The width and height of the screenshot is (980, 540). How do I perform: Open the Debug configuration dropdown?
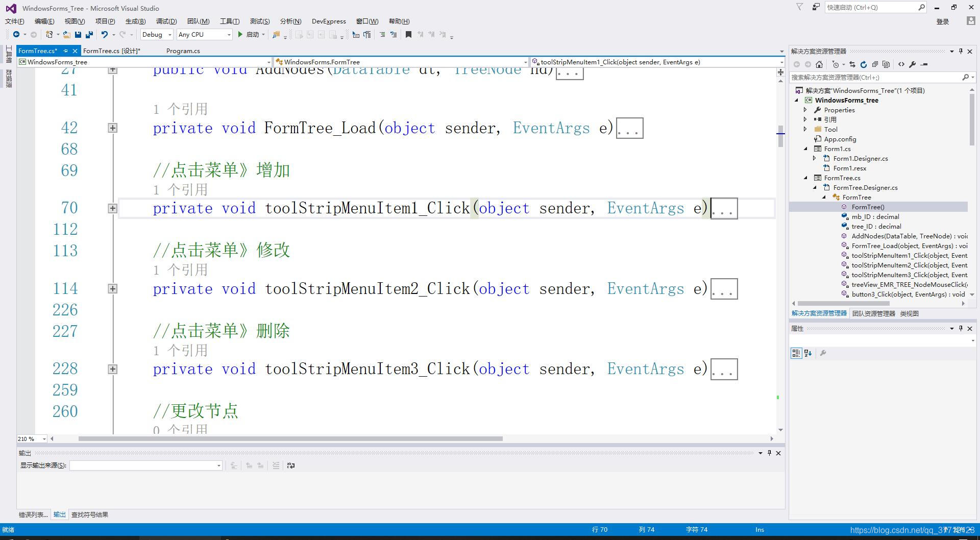pyautogui.click(x=169, y=34)
